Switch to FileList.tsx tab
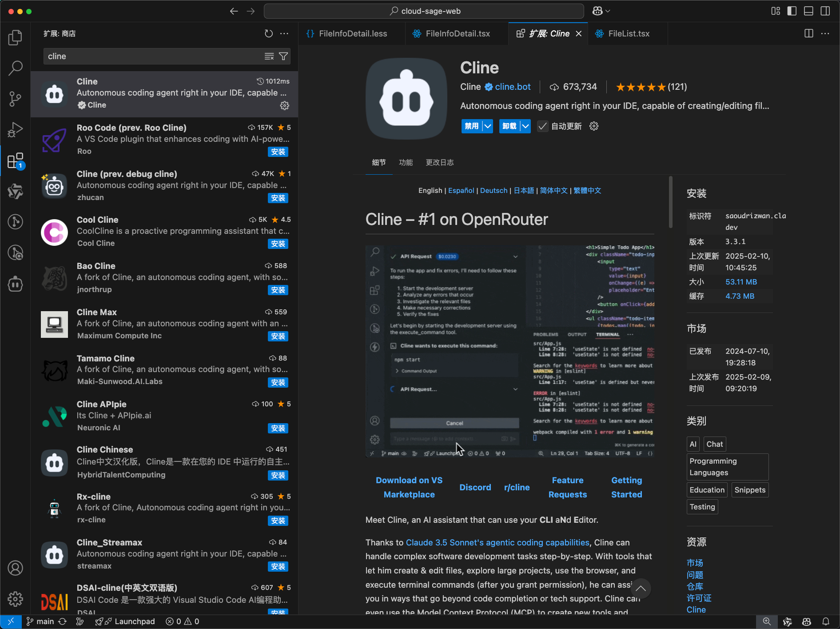840x629 pixels. (x=629, y=34)
